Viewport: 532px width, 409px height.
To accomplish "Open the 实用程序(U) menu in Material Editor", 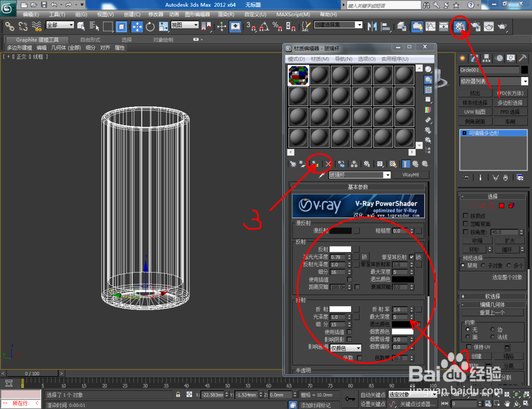I will coord(395,59).
